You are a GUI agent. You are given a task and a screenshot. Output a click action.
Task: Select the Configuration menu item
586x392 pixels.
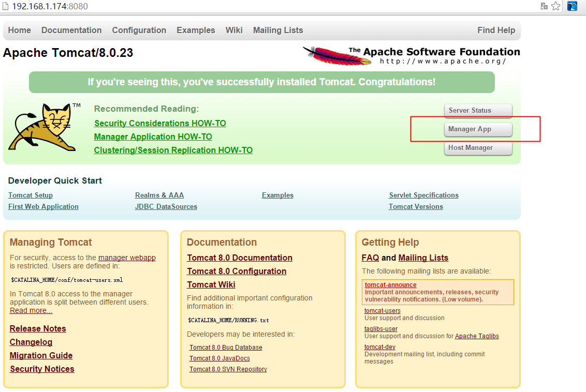click(139, 30)
